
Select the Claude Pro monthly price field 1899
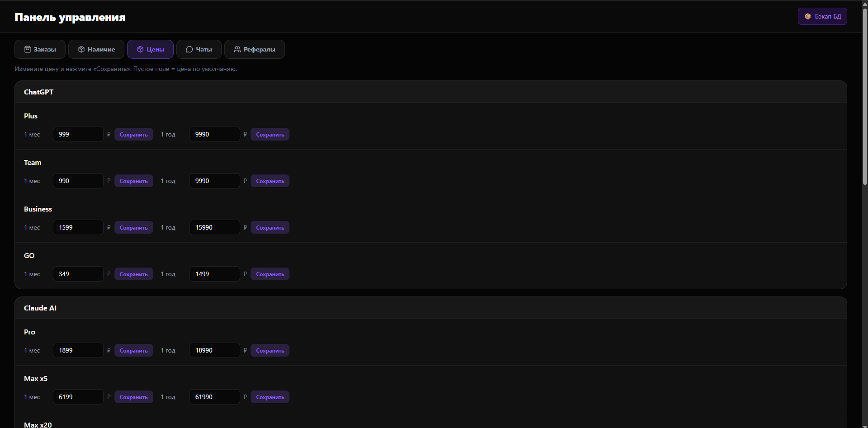pyautogui.click(x=78, y=351)
